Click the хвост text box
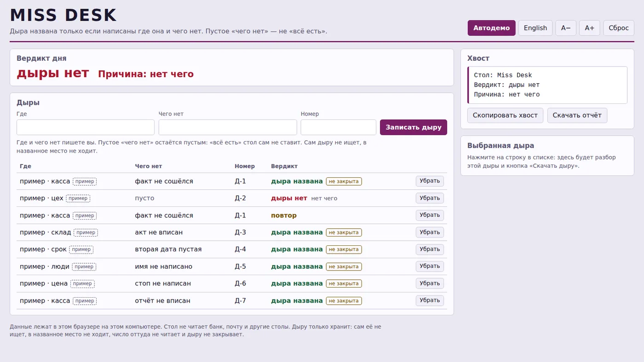The width and height of the screenshot is (644, 362). (547, 85)
